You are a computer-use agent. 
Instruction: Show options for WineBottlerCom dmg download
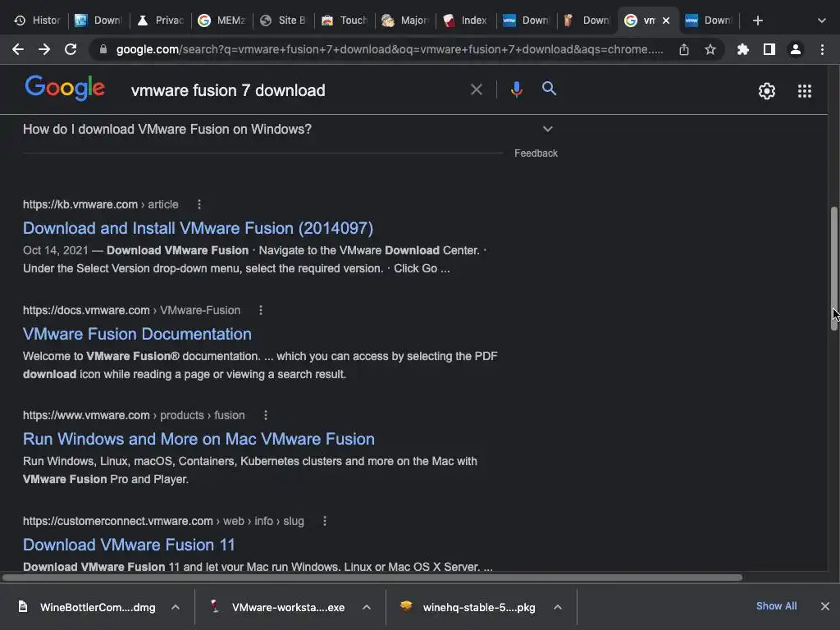pyautogui.click(x=176, y=607)
